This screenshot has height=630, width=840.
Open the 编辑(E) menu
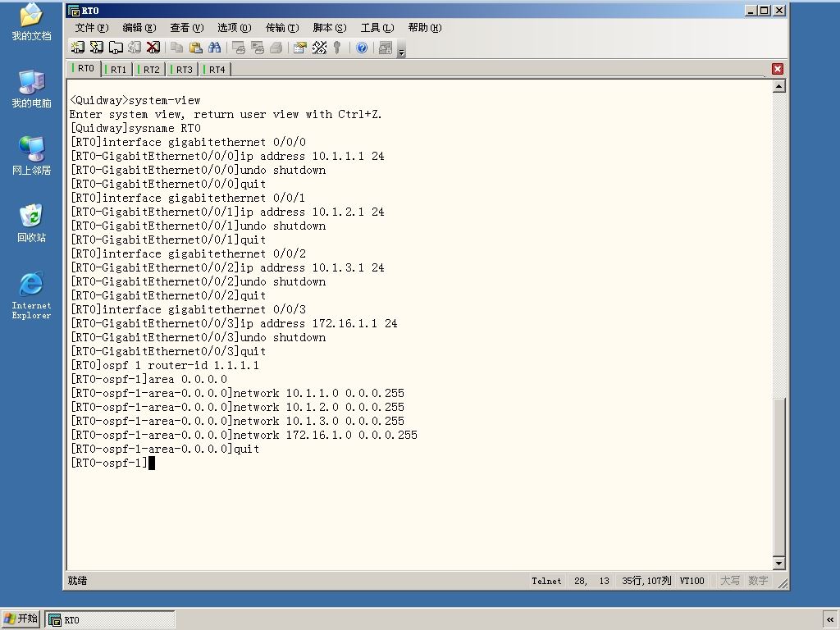[x=139, y=27]
